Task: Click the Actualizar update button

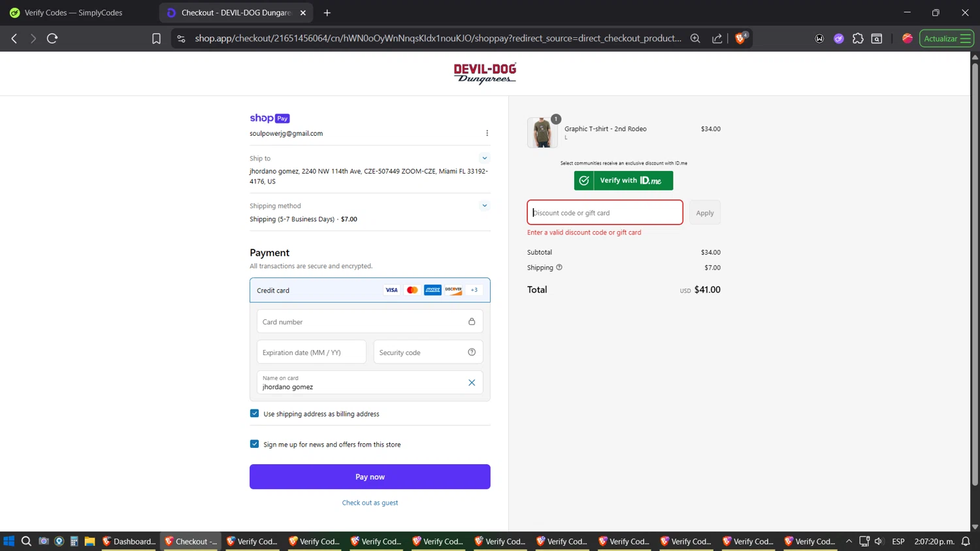Action: [x=947, y=39]
